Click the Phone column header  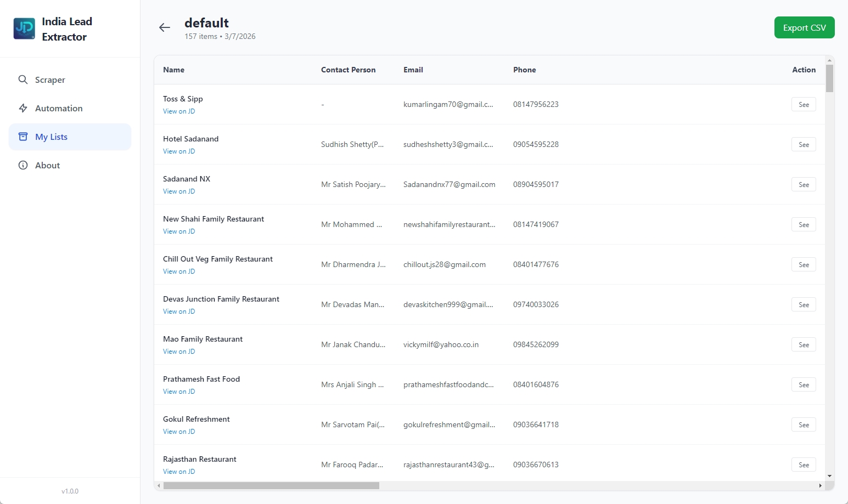pyautogui.click(x=524, y=70)
